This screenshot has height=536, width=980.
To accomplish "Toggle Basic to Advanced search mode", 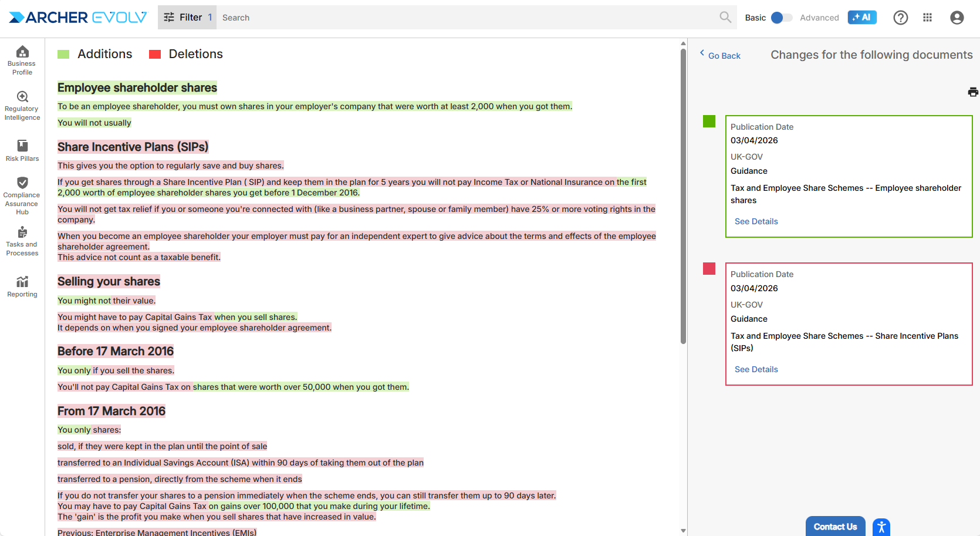I will pos(781,18).
